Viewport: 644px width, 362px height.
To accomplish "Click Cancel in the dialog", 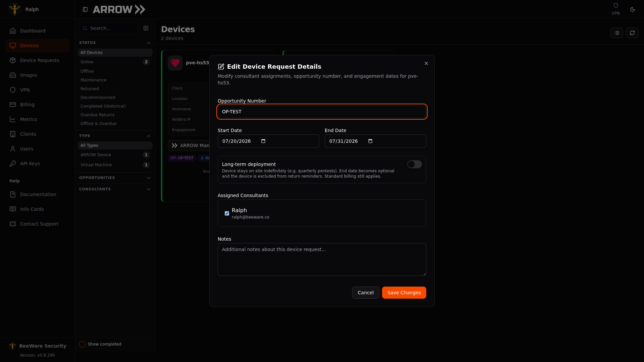I will (x=366, y=293).
